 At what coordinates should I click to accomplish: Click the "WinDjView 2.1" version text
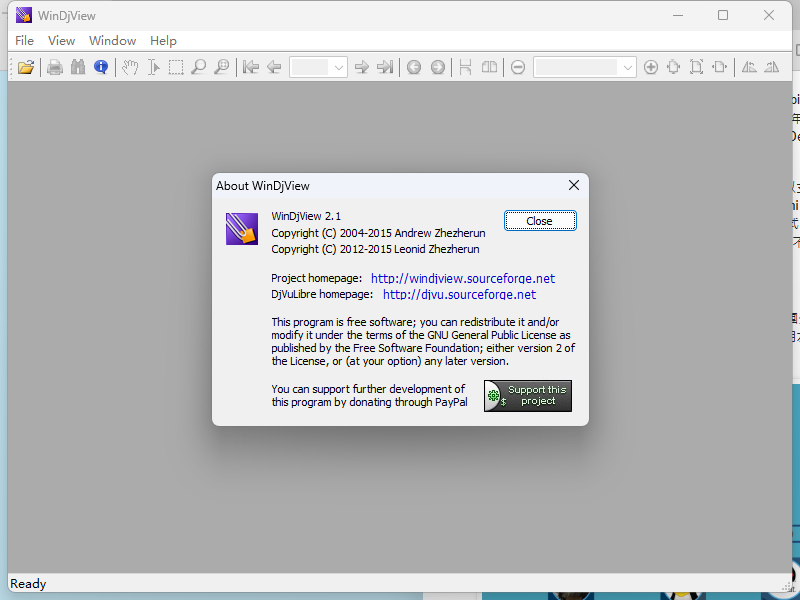306,216
